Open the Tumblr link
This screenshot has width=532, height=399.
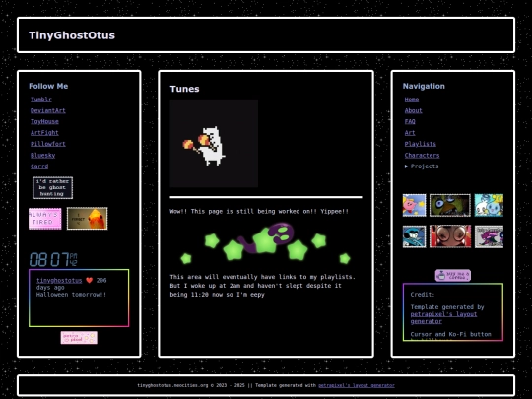(41, 100)
